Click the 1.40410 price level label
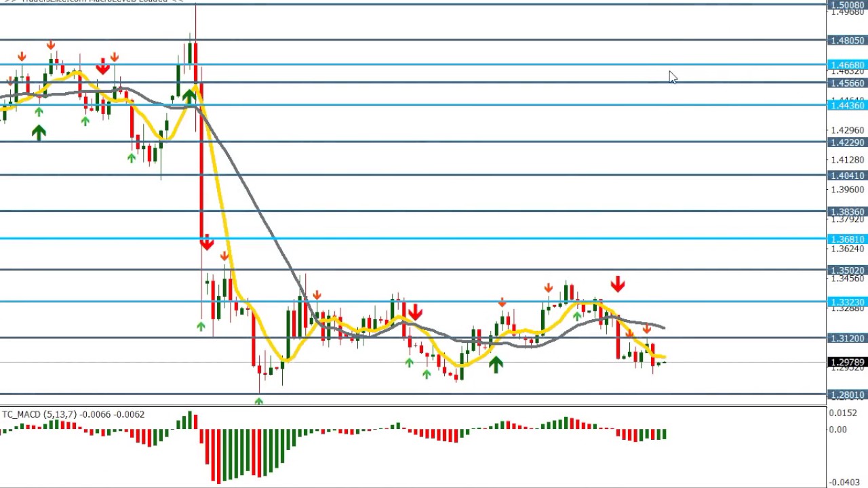Image resolution: width=868 pixels, height=488 pixels. point(847,176)
